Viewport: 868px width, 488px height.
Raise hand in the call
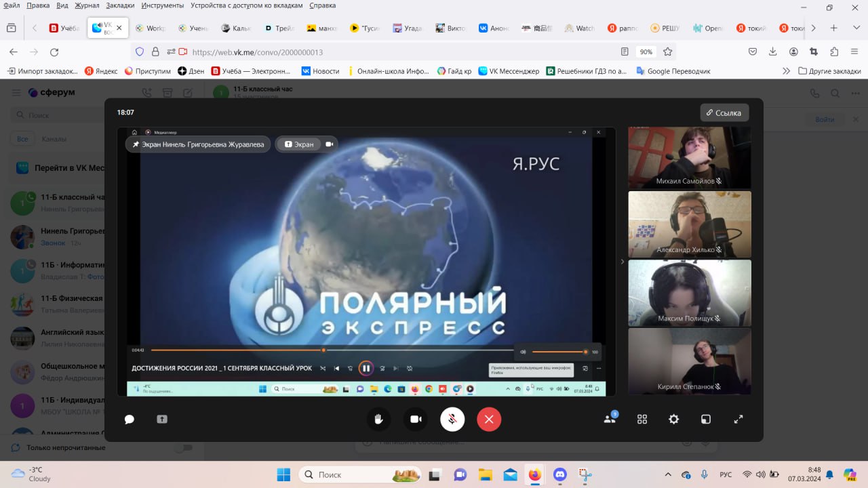(x=378, y=420)
